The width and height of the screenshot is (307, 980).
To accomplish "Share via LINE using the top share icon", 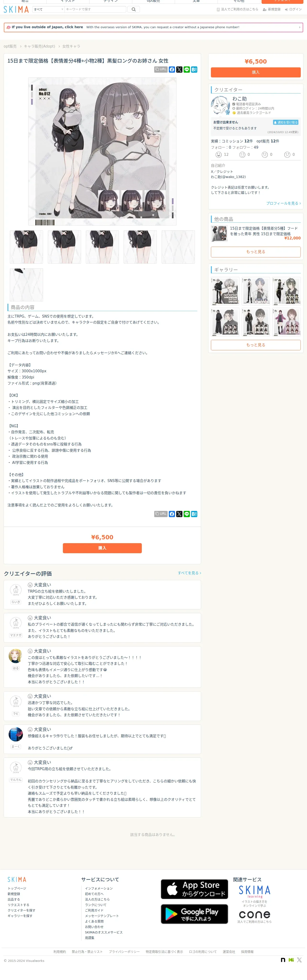I will (186, 70).
